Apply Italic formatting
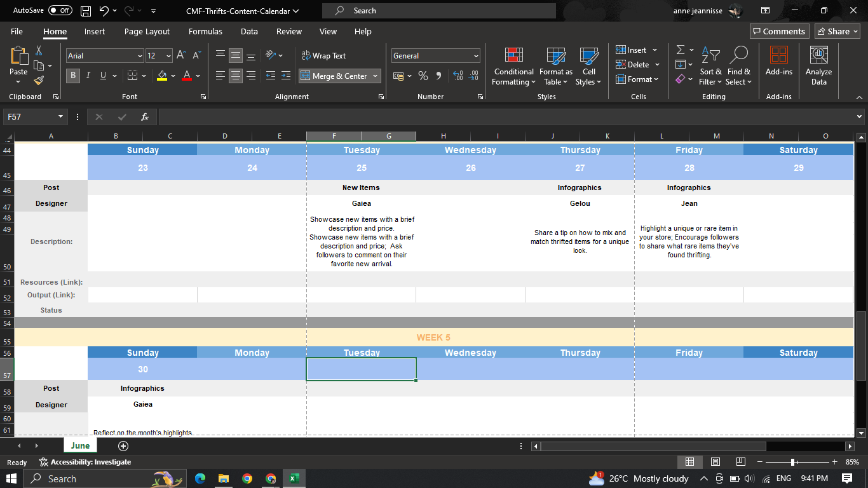The width and height of the screenshot is (868, 488). click(x=88, y=76)
